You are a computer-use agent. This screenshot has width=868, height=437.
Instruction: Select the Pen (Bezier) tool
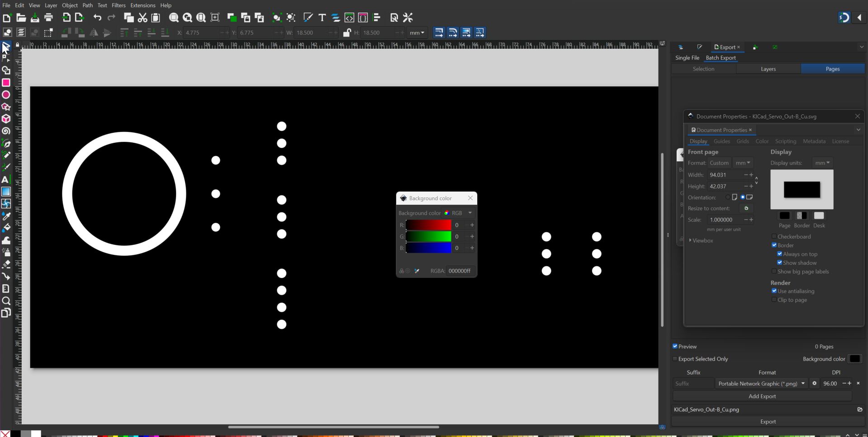coord(6,143)
